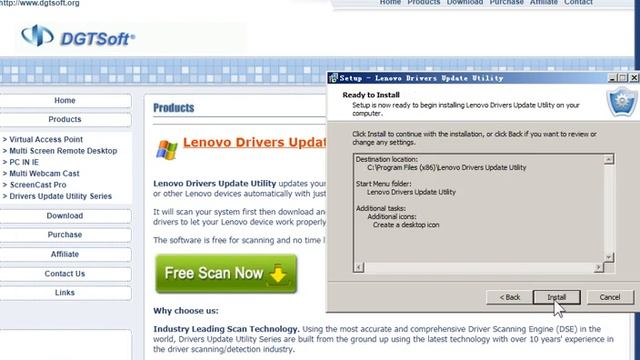
Task: Click the shield installer icon in setup header
Action: coord(622,103)
